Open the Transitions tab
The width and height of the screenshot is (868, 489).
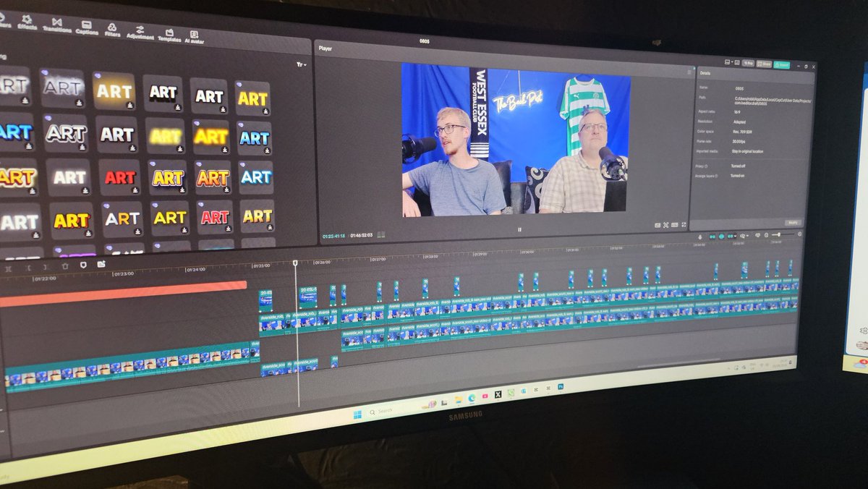pyautogui.click(x=56, y=25)
